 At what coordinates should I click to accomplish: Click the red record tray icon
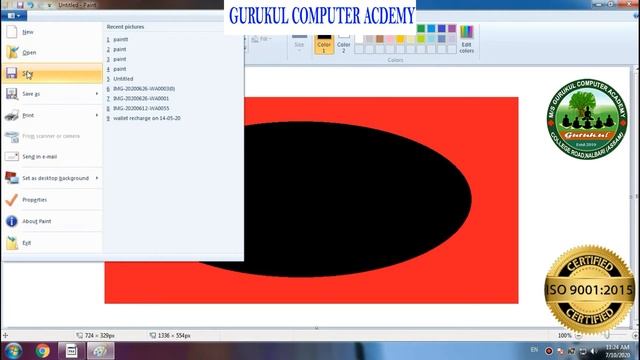click(549, 351)
